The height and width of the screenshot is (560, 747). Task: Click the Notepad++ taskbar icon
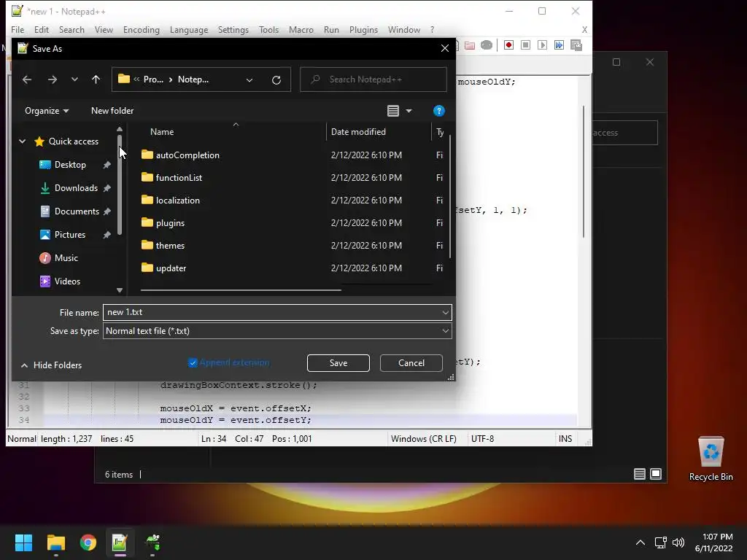click(120, 542)
